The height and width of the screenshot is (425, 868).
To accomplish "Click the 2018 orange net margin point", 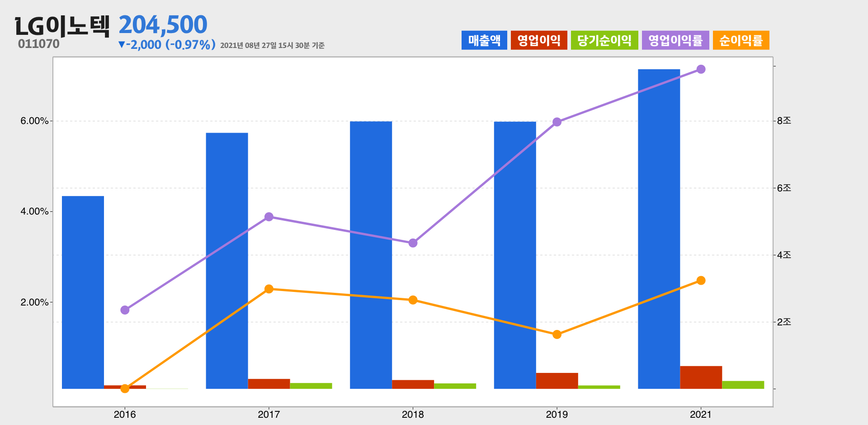I will click(413, 300).
